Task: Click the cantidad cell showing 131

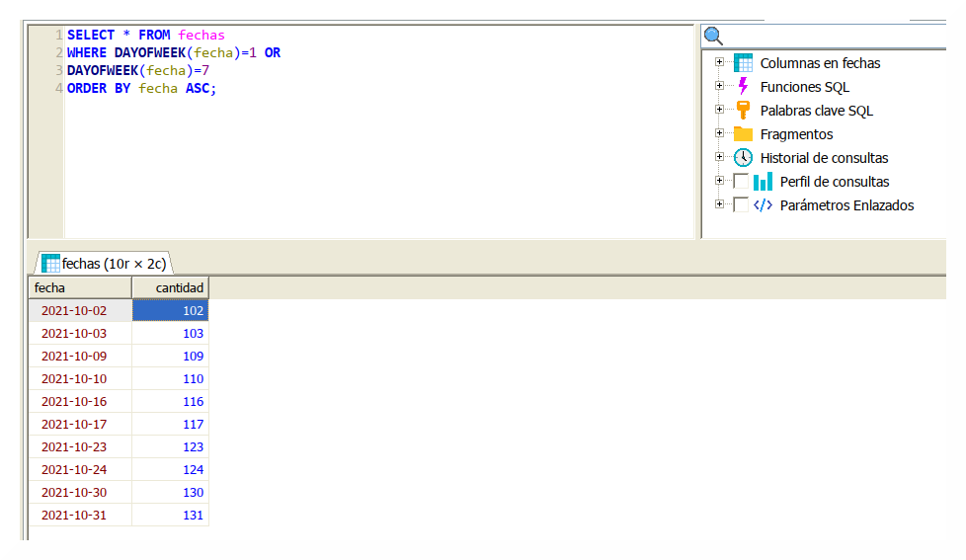Action: (170, 516)
